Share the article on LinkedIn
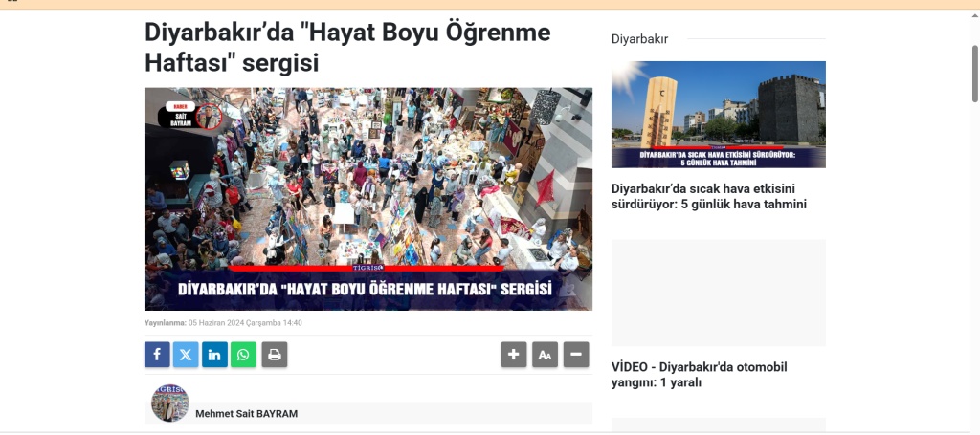 (x=214, y=355)
